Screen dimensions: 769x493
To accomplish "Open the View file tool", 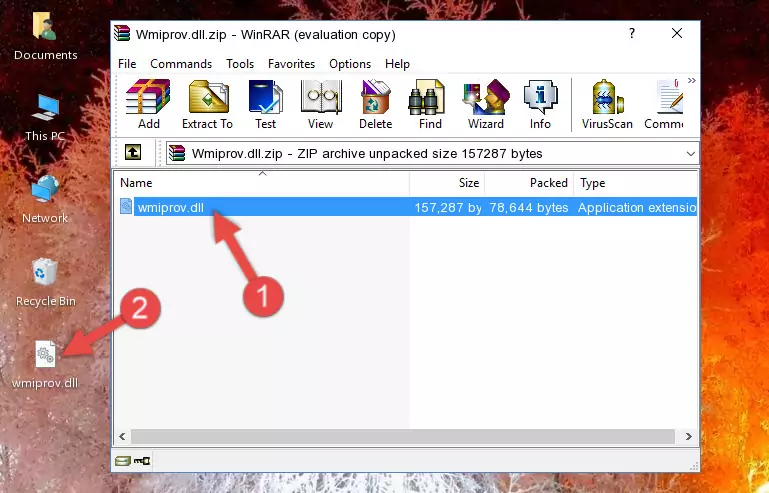I will click(321, 104).
